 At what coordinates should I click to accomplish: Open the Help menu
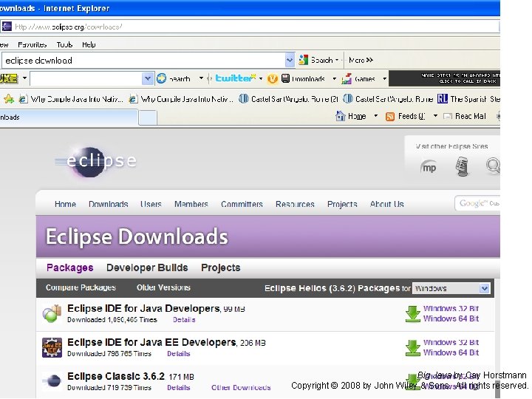coord(89,44)
